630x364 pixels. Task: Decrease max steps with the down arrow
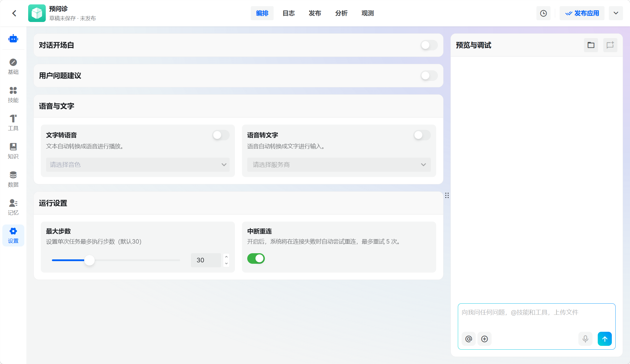click(x=226, y=263)
